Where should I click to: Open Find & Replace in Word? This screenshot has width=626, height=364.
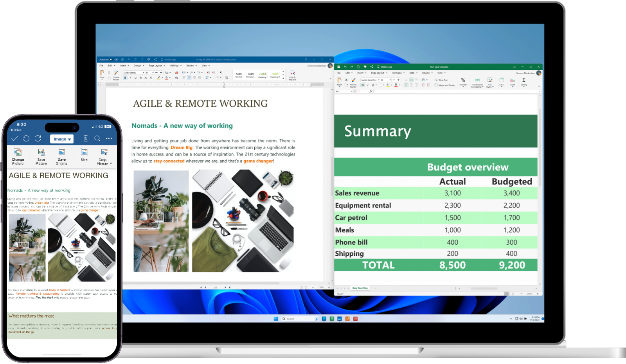(x=292, y=75)
